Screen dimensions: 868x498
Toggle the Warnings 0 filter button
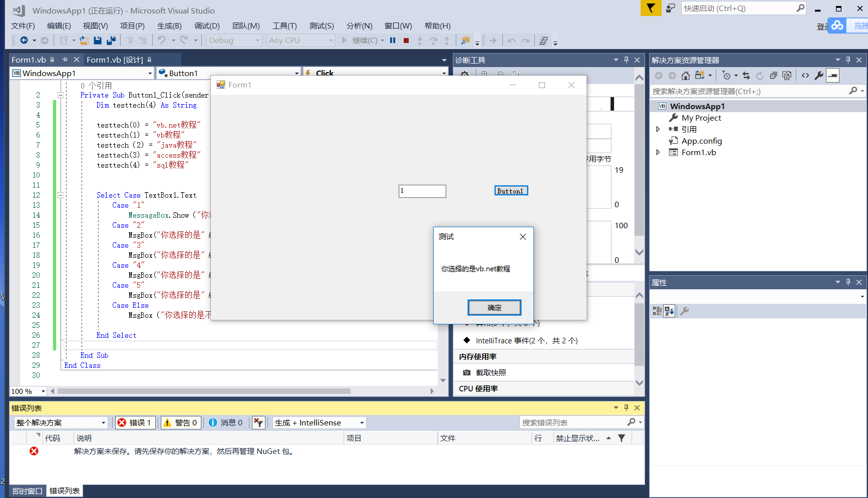[181, 422]
